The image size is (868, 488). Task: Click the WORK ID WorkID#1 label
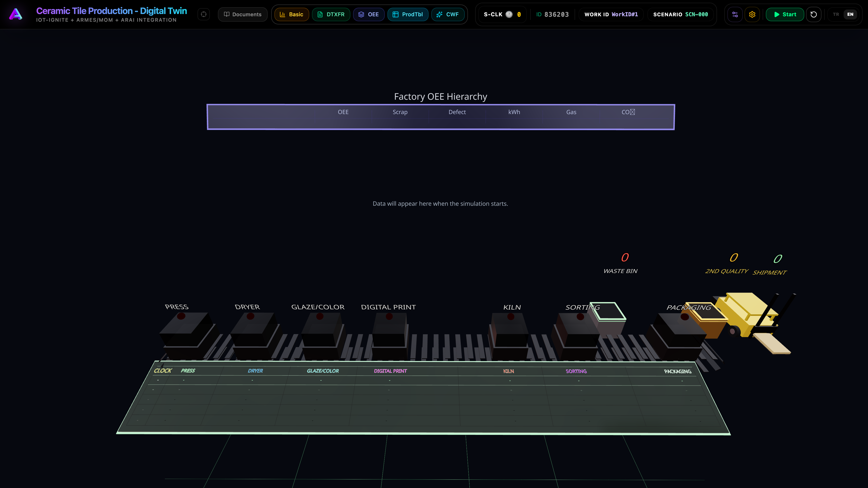click(x=611, y=14)
